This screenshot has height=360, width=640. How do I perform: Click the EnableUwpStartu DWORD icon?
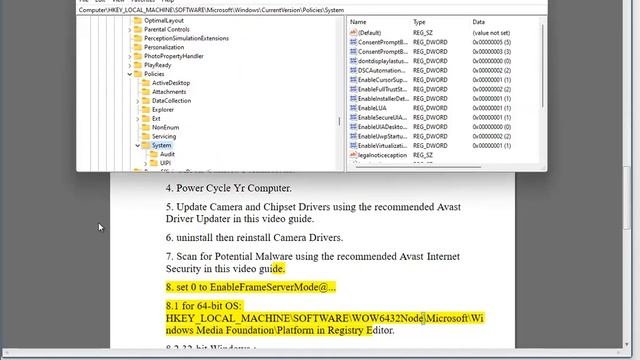click(353, 136)
